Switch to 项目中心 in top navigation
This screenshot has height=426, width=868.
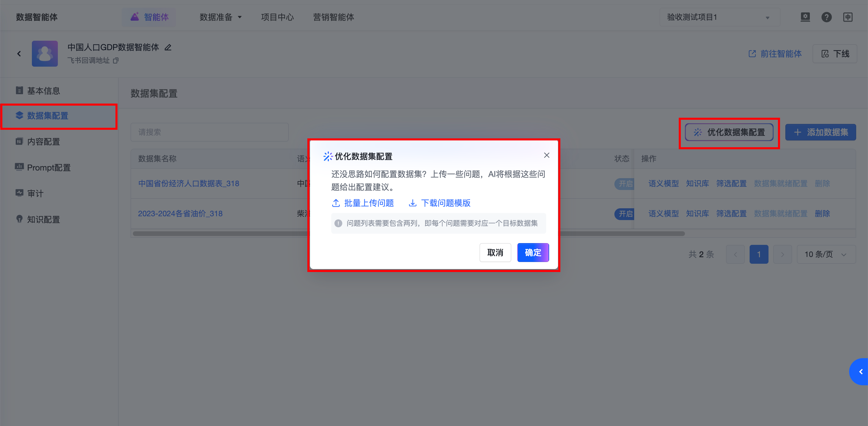[x=277, y=17]
